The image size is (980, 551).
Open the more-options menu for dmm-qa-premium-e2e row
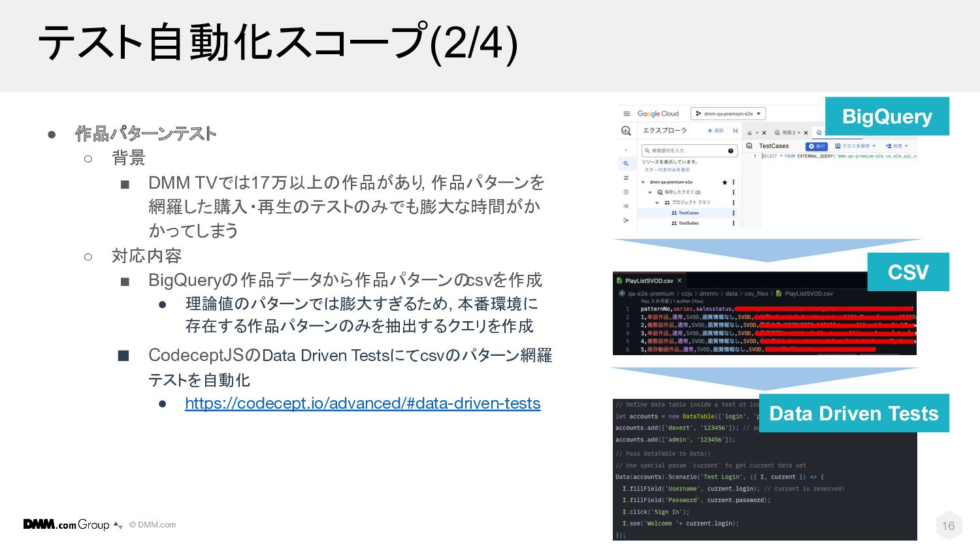(x=734, y=182)
